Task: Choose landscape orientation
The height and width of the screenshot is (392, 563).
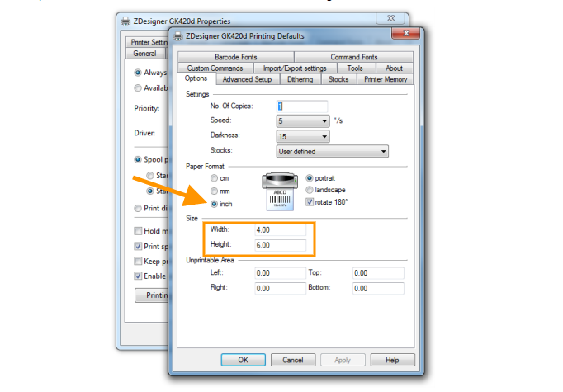Action: click(309, 190)
